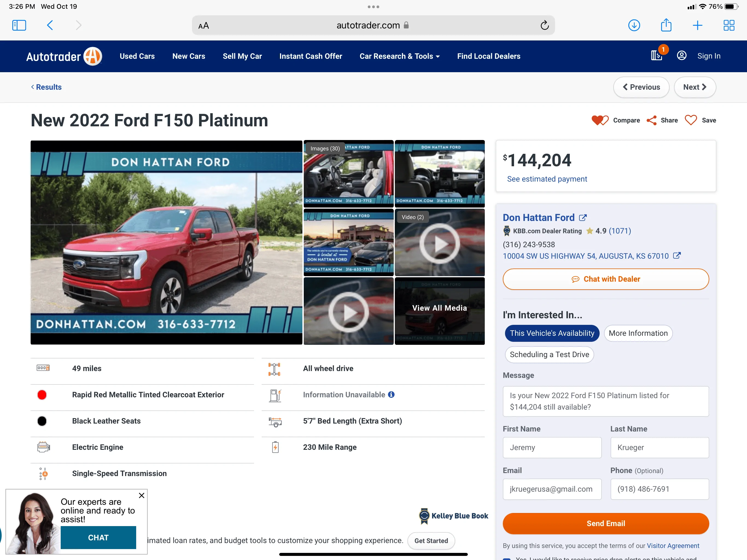Show the tab overview grid

tap(729, 25)
